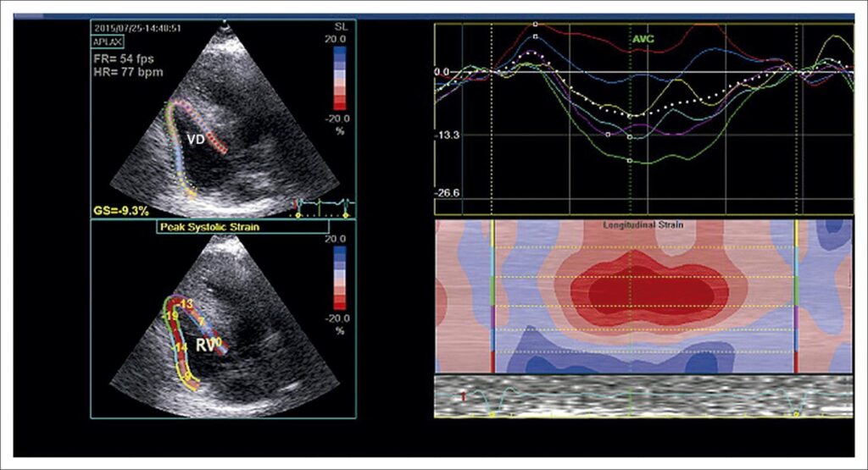The width and height of the screenshot is (868, 470).
Task: Click the color bar in the Peak Systolic Strain panel
Action: (339, 278)
